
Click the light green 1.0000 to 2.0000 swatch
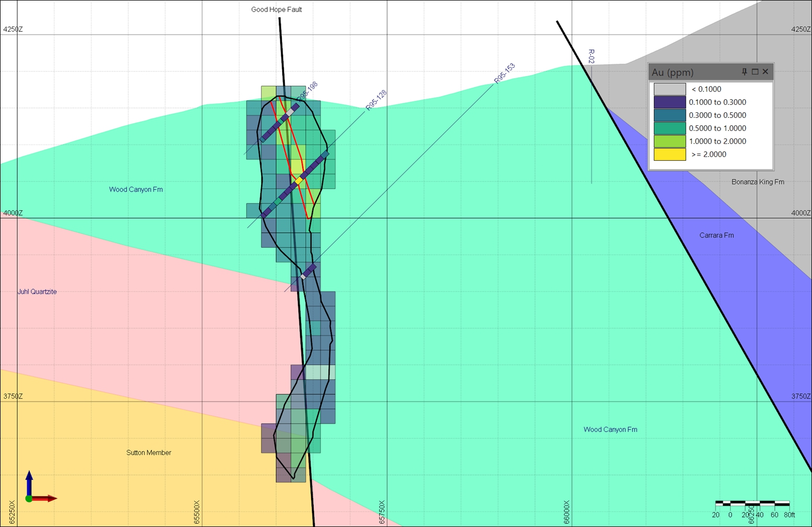(670, 141)
